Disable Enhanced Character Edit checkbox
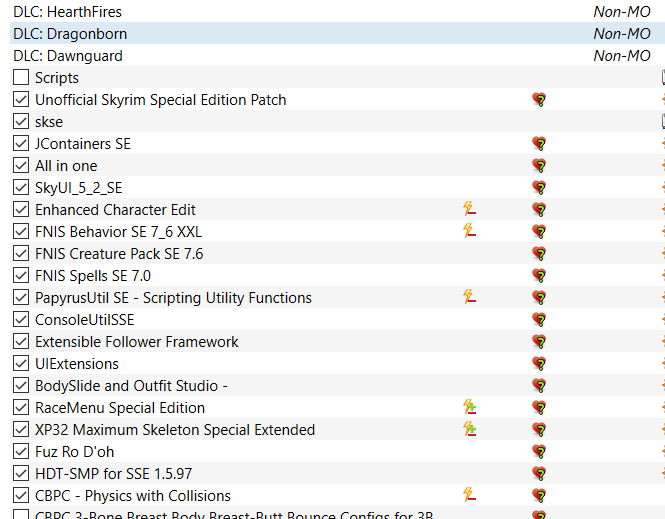The image size is (665, 519). (21, 210)
